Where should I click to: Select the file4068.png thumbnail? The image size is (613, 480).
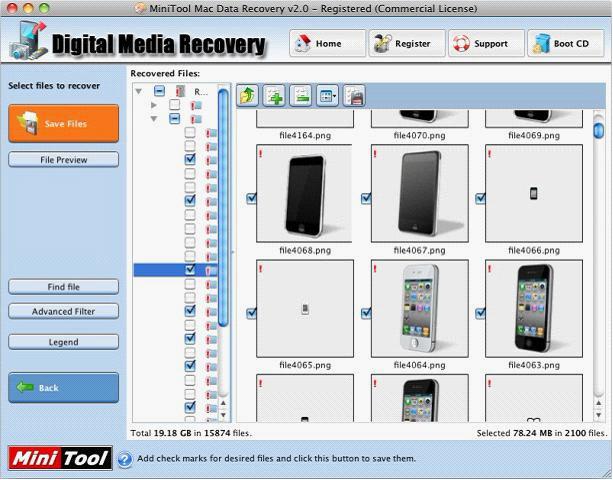pyautogui.click(x=305, y=193)
